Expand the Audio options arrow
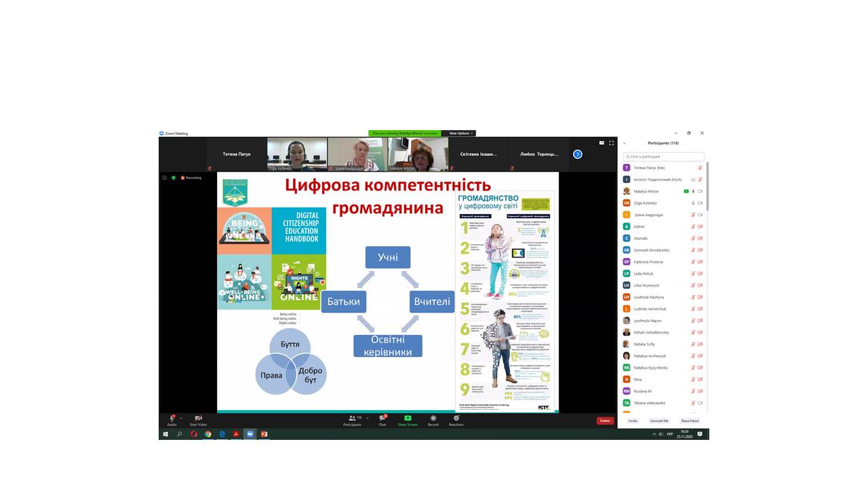868x488 pixels. pyautogui.click(x=181, y=418)
